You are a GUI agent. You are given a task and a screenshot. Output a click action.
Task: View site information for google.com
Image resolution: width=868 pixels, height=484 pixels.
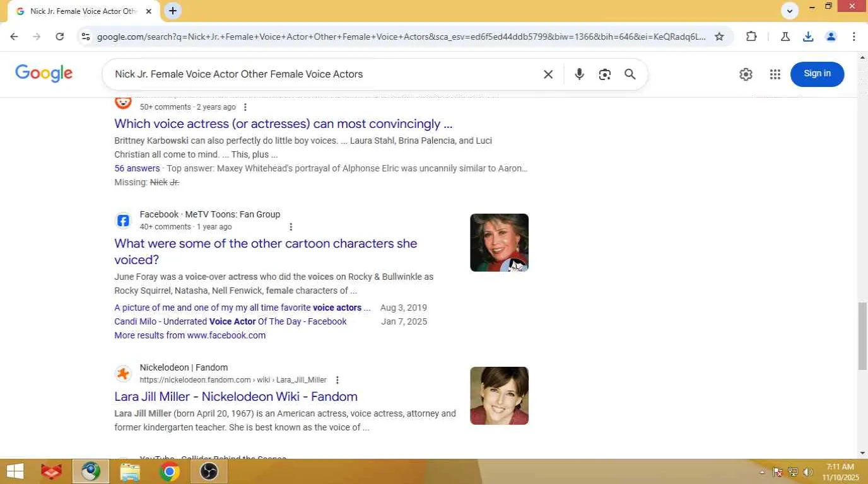tap(86, 37)
